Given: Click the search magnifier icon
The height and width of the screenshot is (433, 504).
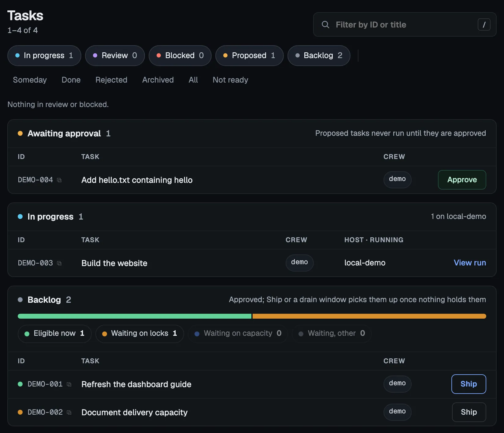Looking at the screenshot, I should 325,24.
